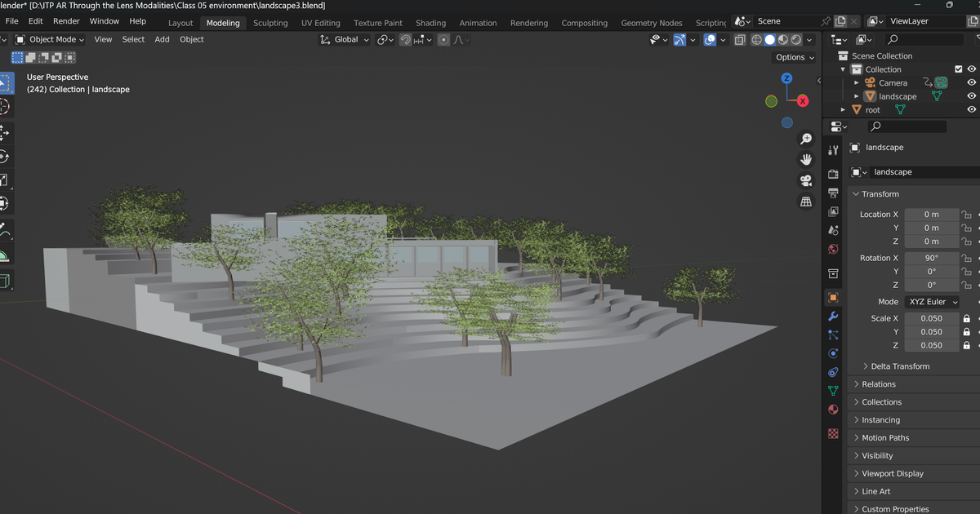The height and width of the screenshot is (514, 980).
Task: Toggle the perspective/orthographic grid icon
Action: coord(806,202)
